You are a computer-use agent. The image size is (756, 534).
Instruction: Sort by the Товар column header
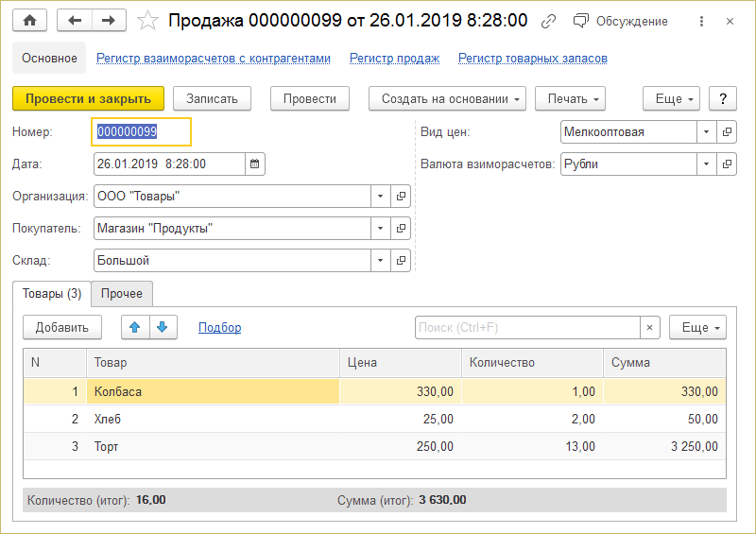click(x=214, y=363)
